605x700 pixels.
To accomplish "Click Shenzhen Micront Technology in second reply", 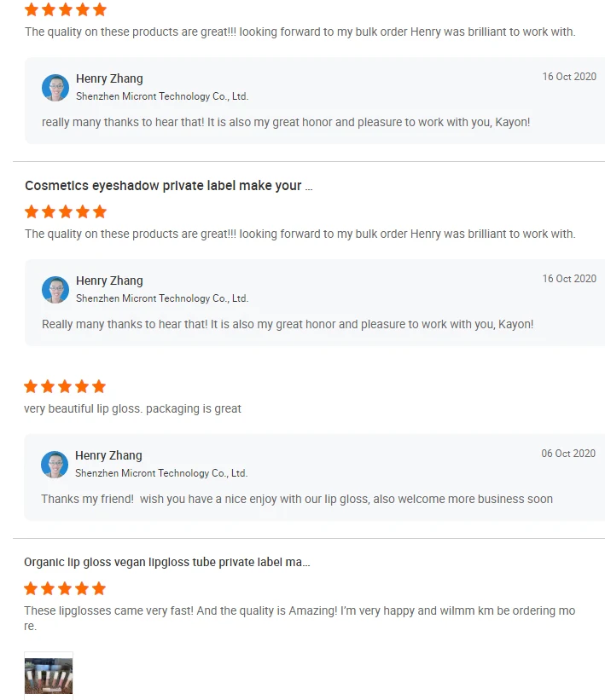I will (x=162, y=298).
